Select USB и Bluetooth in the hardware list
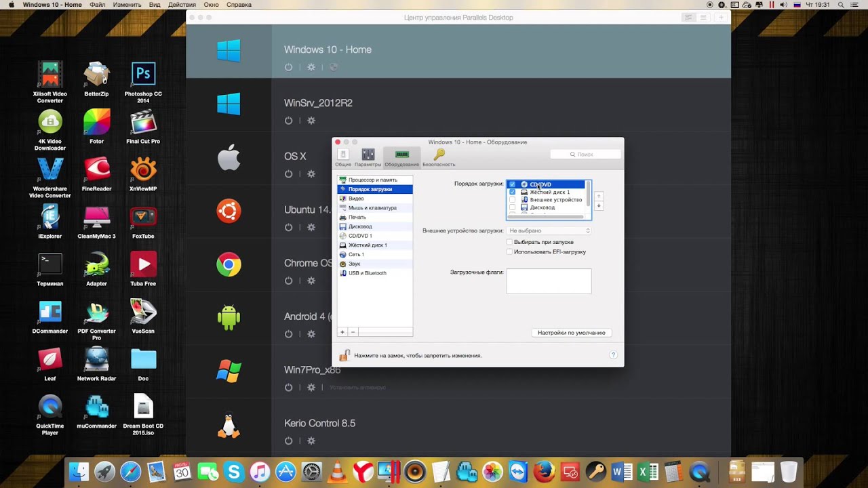 [375, 273]
